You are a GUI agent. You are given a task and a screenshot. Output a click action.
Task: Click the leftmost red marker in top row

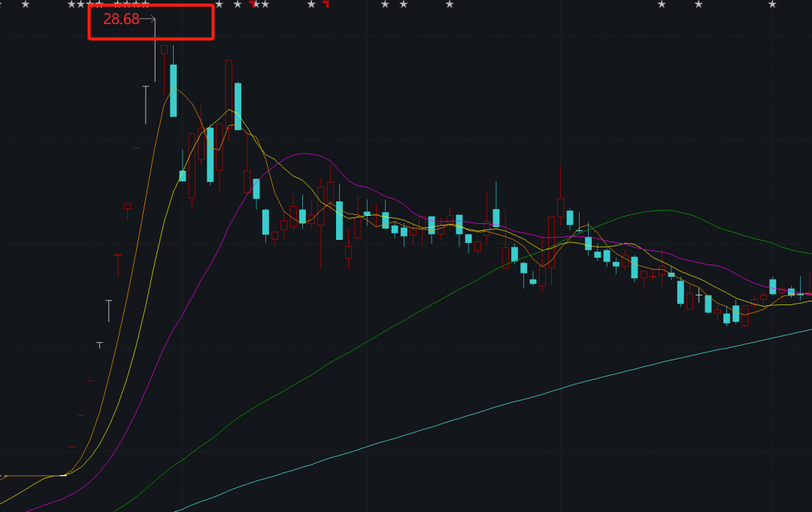coord(253,4)
